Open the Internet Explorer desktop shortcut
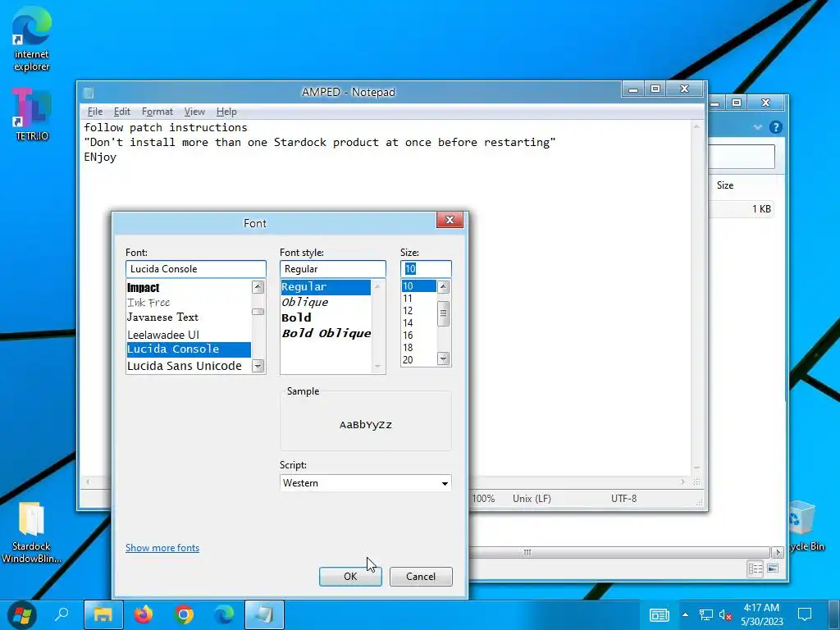 pyautogui.click(x=32, y=39)
